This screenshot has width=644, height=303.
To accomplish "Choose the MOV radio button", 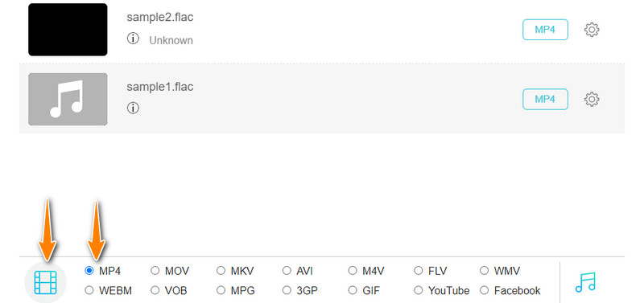I will (x=155, y=271).
